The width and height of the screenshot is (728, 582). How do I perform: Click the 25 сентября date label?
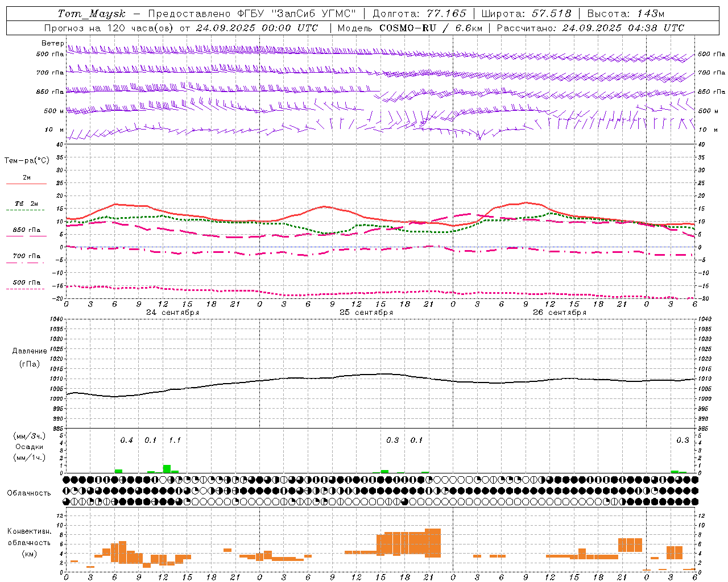pyautogui.click(x=366, y=313)
